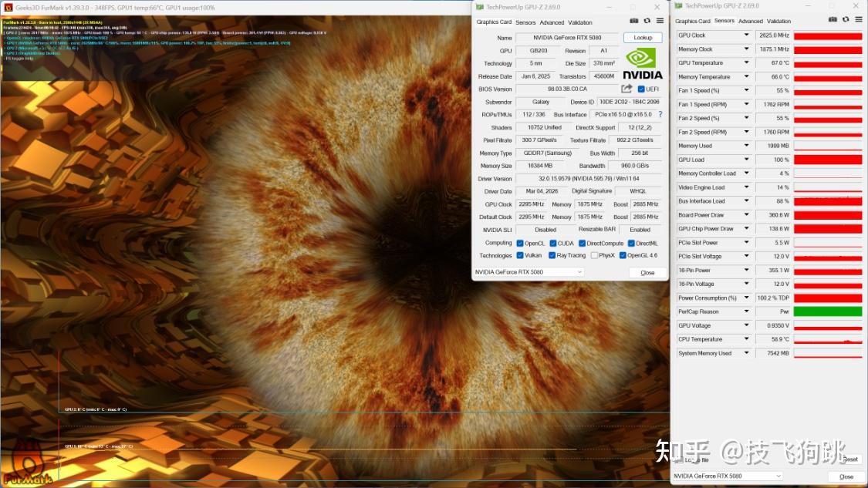Click the GPU Load red graph bar

828,160
